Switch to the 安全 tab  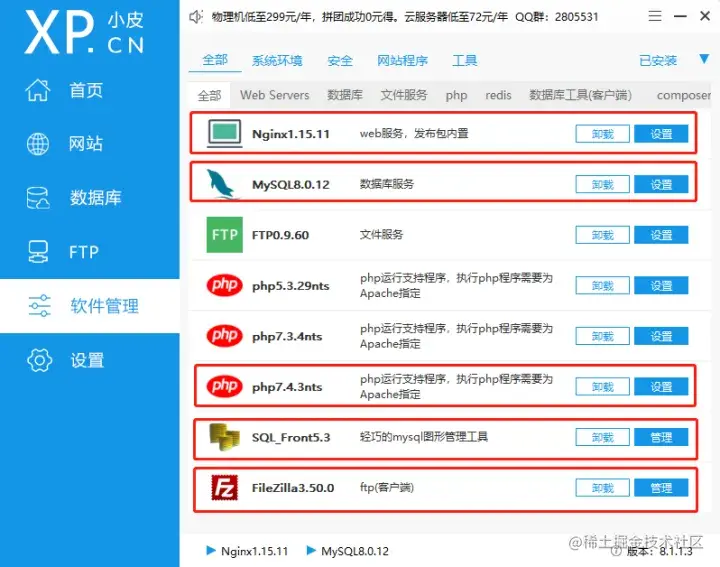pyautogui.click(x=340, y=60)
